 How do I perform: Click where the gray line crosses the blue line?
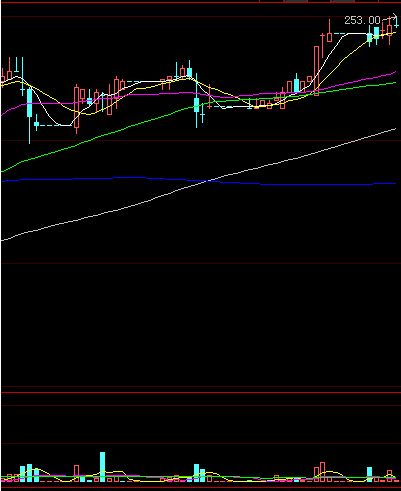(x=209, y=181)
